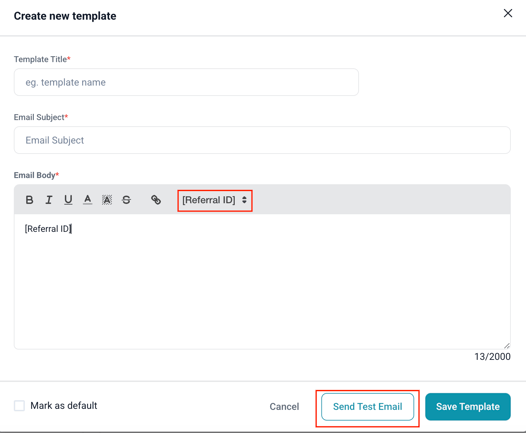The image size is (526, 433).
Task: Insert a link with chain icon
Action: (x=156, y=200)
